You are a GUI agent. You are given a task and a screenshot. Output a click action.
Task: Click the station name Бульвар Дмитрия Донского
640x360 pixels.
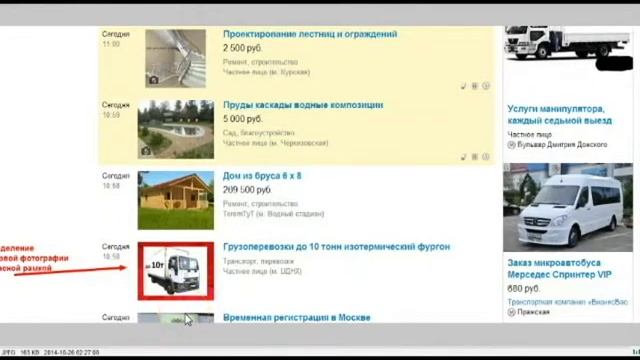tap(562, 145)
